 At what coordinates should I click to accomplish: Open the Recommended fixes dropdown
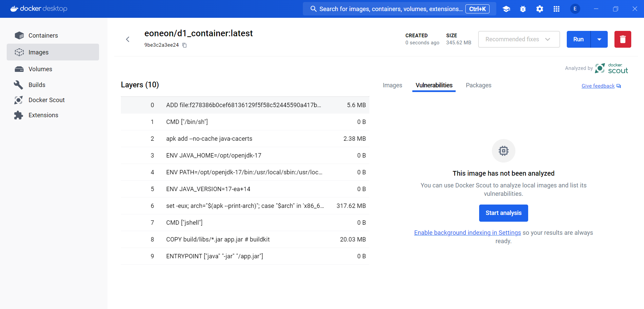click(519, 39)
